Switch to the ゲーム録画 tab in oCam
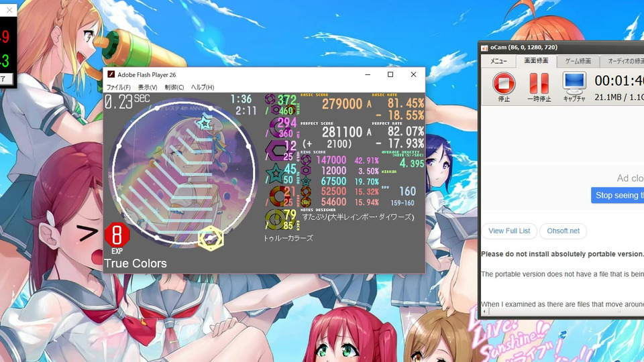Image resolution: width=644 pixels, height=362 pixels. (578, 61)
